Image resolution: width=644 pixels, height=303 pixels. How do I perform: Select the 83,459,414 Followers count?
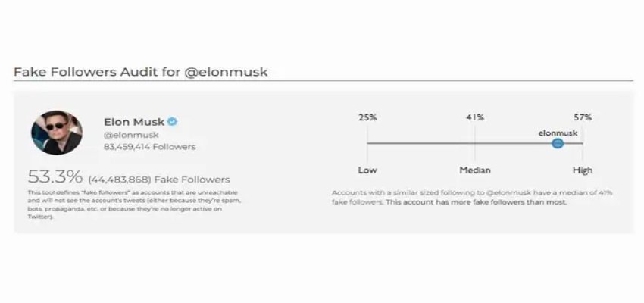pos(150,146)
